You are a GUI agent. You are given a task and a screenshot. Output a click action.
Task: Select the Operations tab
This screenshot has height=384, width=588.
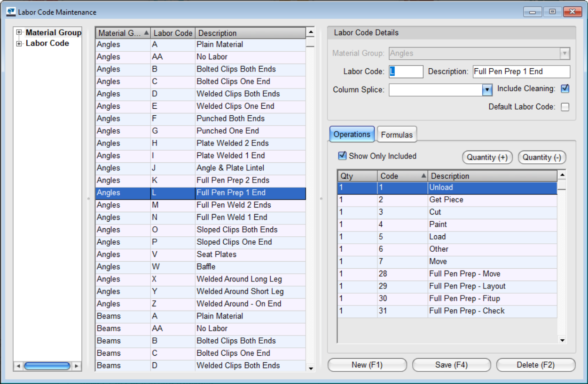(x=352, y=134)
